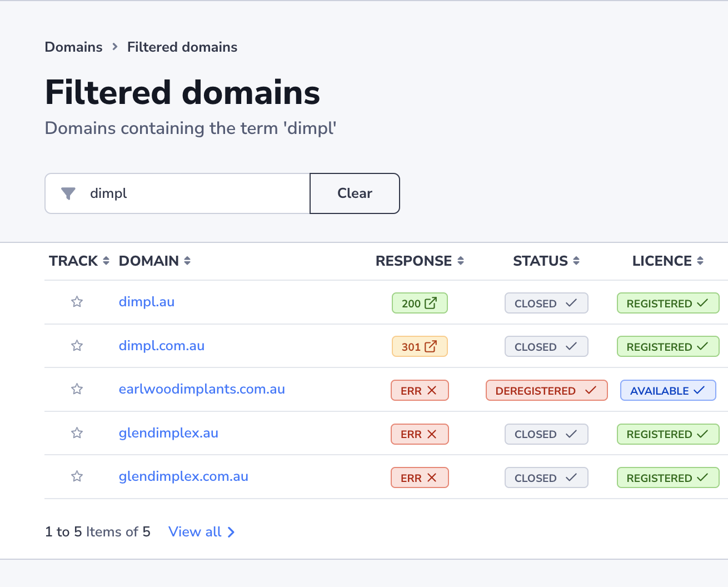The image size is (728, 587).
Task: Select Filtered domains breadcrumb item
Action: coord(182,47)
